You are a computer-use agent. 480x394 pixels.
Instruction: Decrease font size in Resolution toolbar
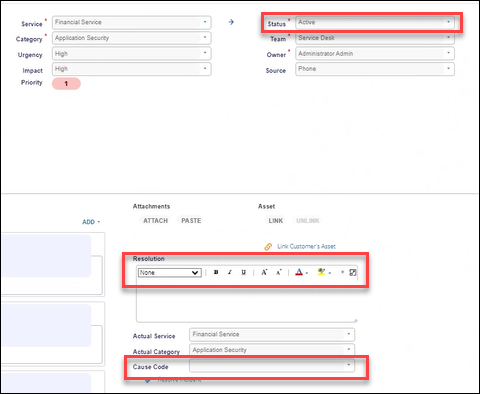[279, 272]
